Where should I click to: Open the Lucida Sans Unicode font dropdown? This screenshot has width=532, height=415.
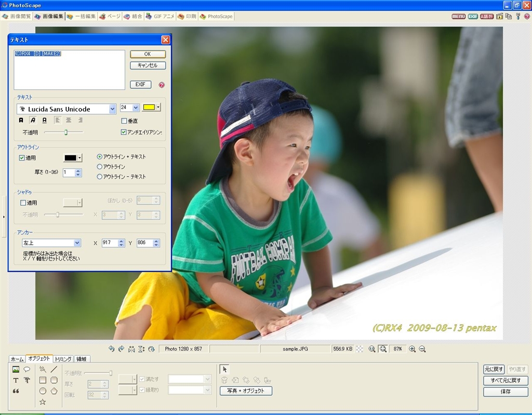click(112, 109)
